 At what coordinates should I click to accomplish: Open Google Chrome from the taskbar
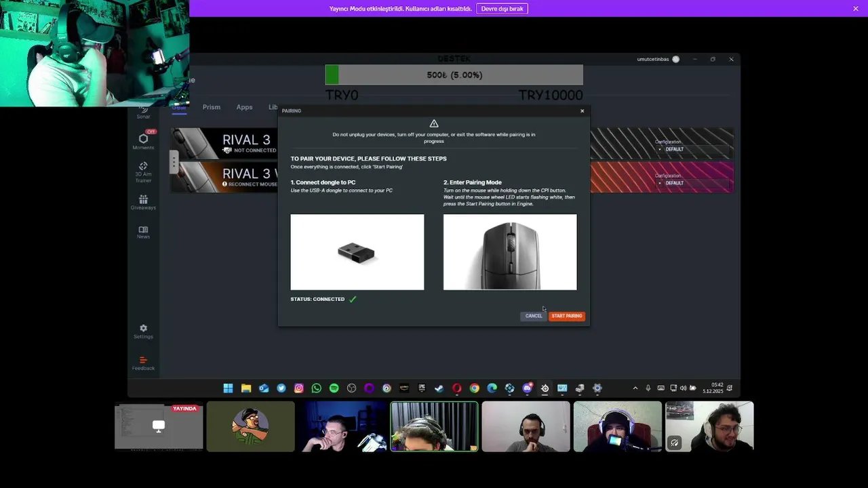pyautogui.click(x=475, y=388)
